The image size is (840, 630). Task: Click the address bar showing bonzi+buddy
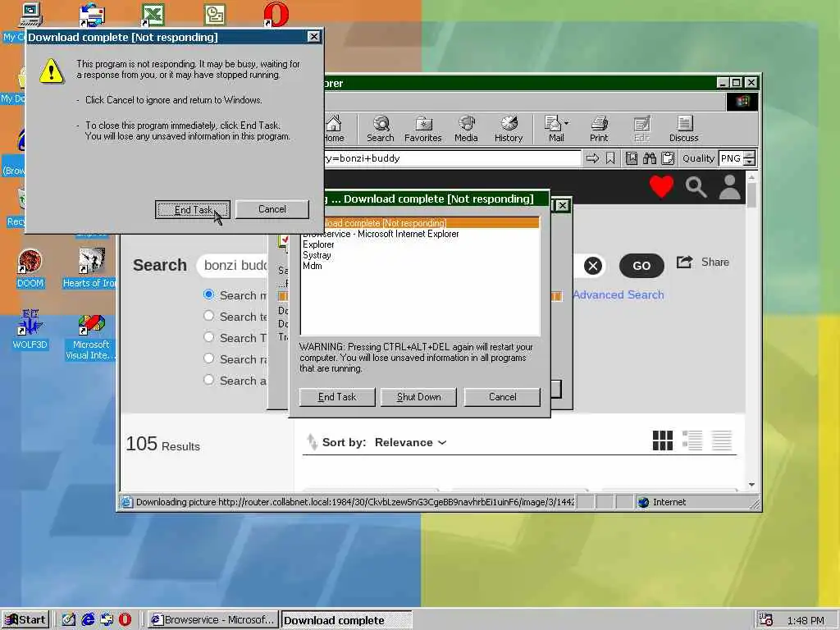click(452, 158)
